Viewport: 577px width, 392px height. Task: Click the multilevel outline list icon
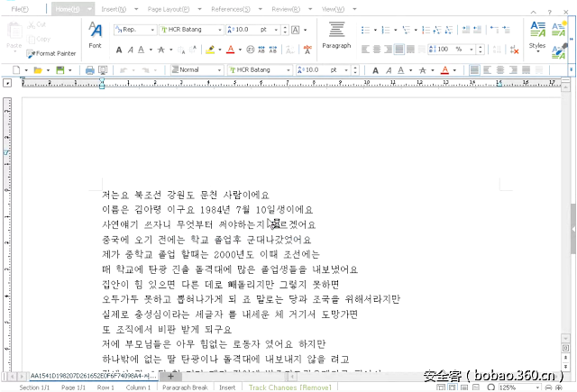point(406,30)
